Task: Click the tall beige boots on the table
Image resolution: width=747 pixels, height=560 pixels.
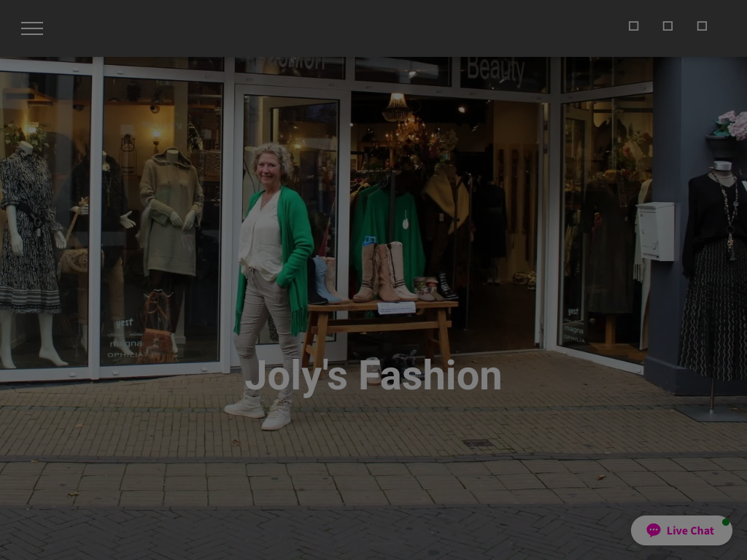Action: [x=387, y=272]
